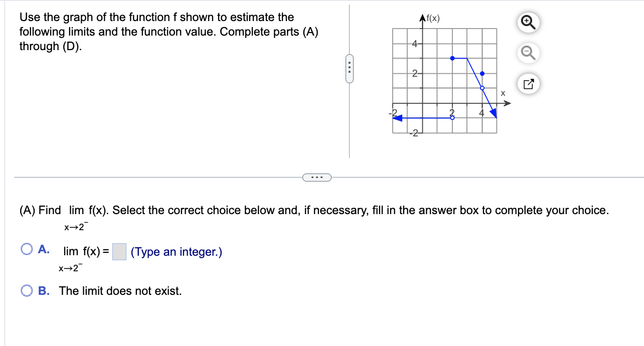The height and width of the screenshot is (346, 644).
Task: Select the external link icon below the magnifiers
Action: tap(528, 84)
